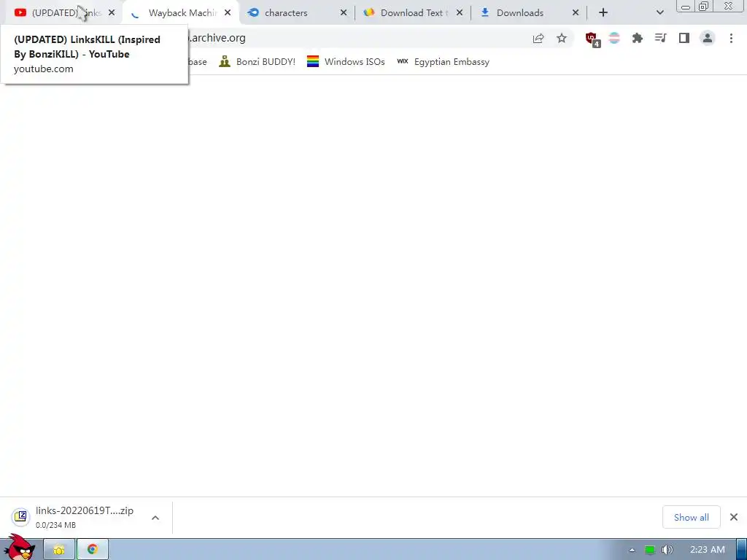Open the tab search dropdown arrow
This screenshot has height=560, width=747.
[659, 13]
